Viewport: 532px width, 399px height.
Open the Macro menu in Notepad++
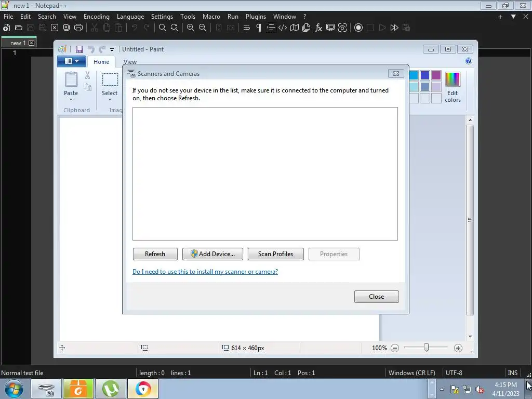tap(211, 17)
